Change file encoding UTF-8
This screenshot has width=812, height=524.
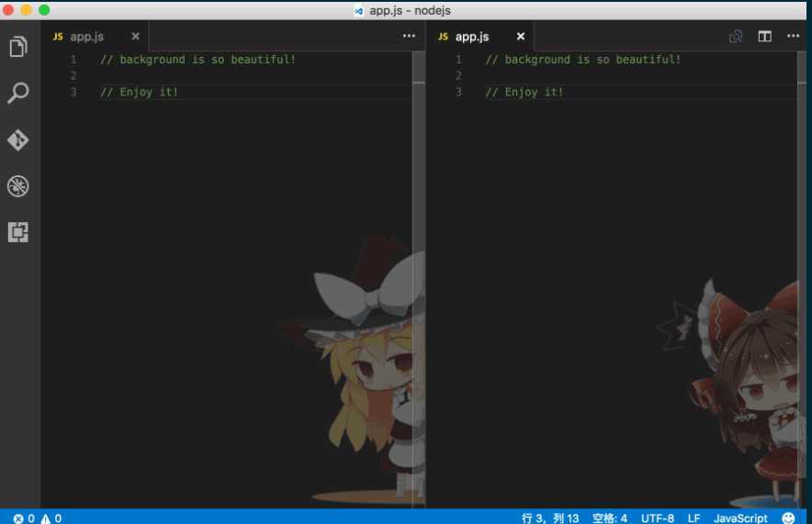pyautogui.click(x=657, y=518)
